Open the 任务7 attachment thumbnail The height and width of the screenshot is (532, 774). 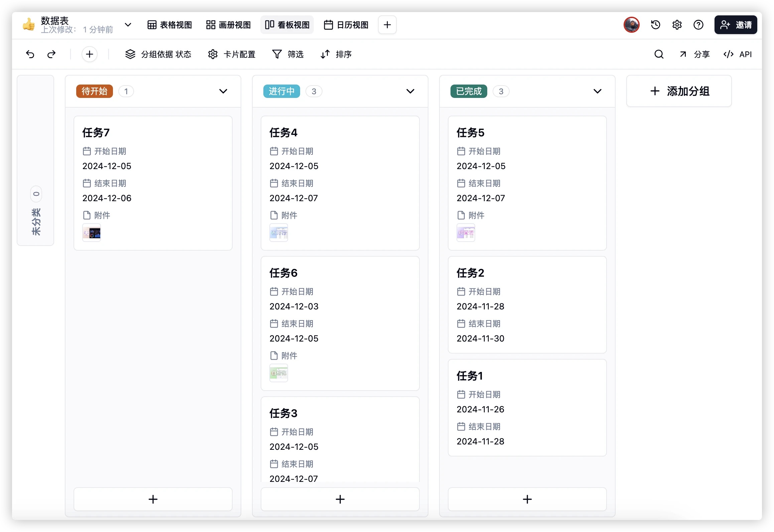[92, 233]
